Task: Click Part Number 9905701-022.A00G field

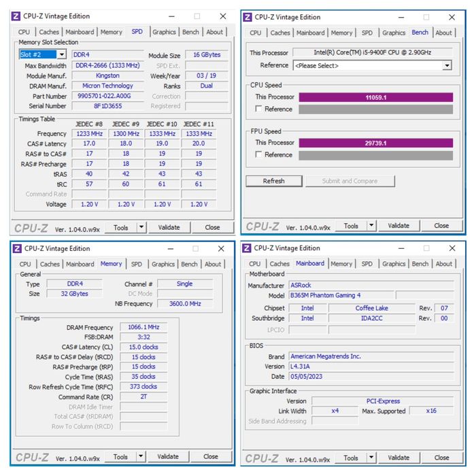Action: click(107, 96)
